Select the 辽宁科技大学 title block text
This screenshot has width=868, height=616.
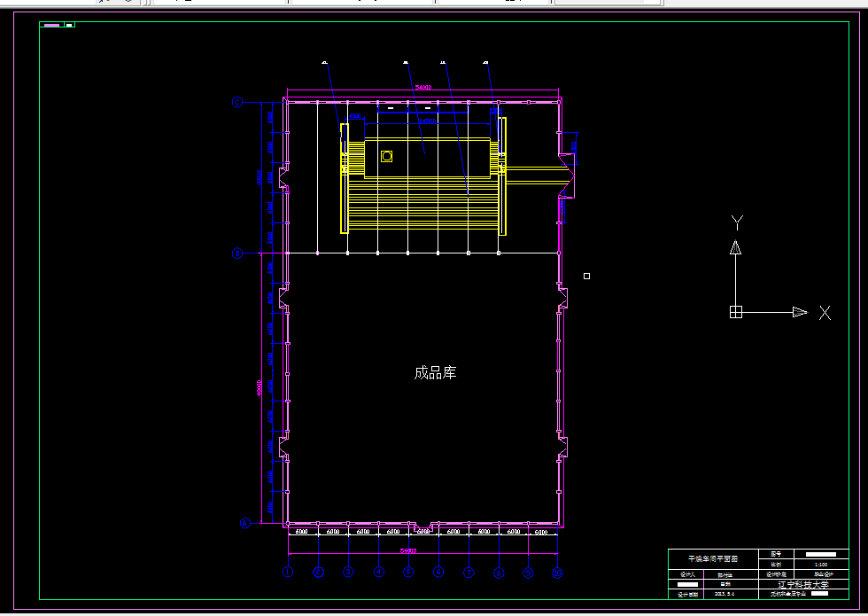pos(803,584)
